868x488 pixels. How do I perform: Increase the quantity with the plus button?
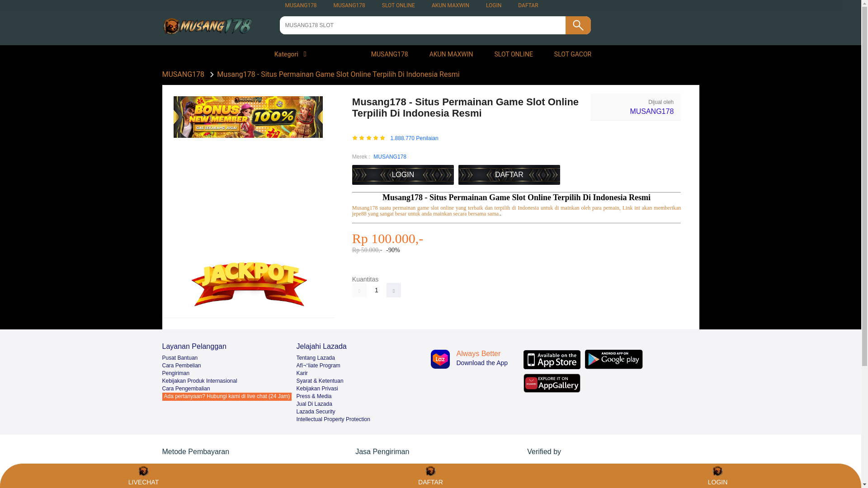[x=394, y=290]
